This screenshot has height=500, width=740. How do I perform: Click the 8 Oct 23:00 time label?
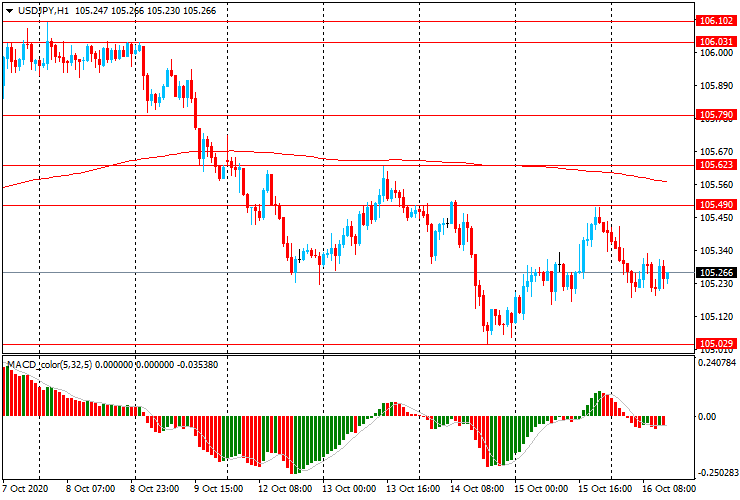154,488
